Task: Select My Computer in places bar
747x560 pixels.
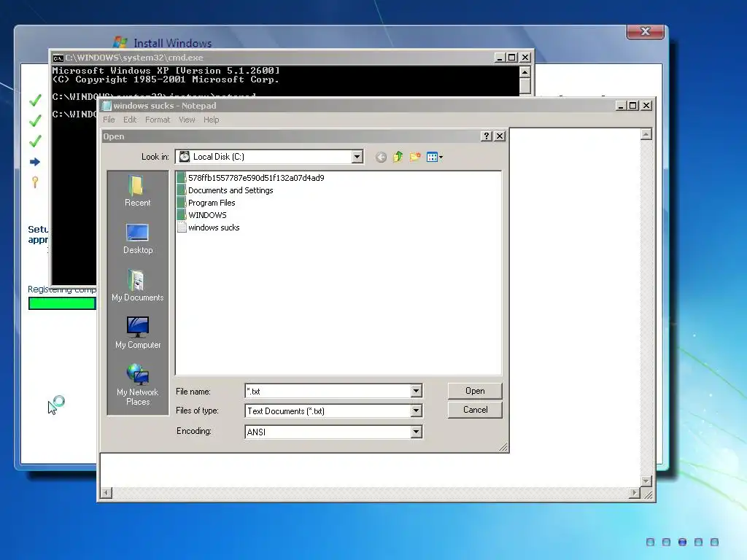Action: (138, 333)
